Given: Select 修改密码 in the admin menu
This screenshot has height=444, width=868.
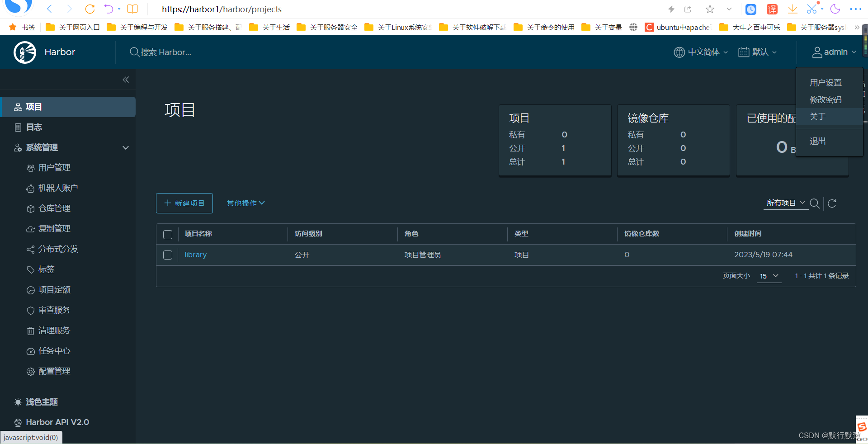Looking at the screenshot, I should (x=826, y=99).
